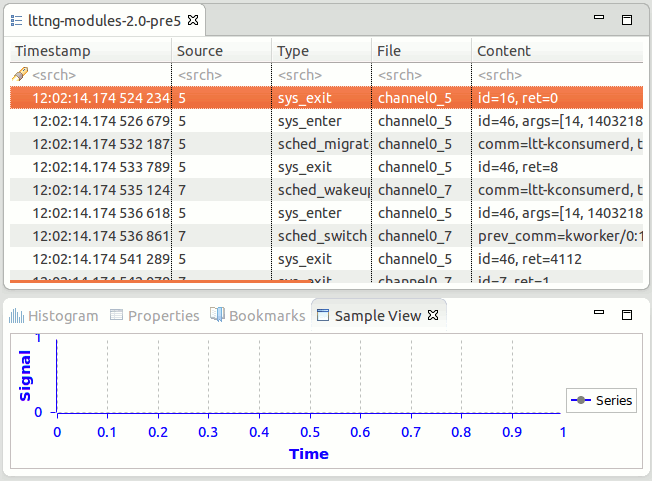Select the sys_exit row with ret=4112

[320, 259]
